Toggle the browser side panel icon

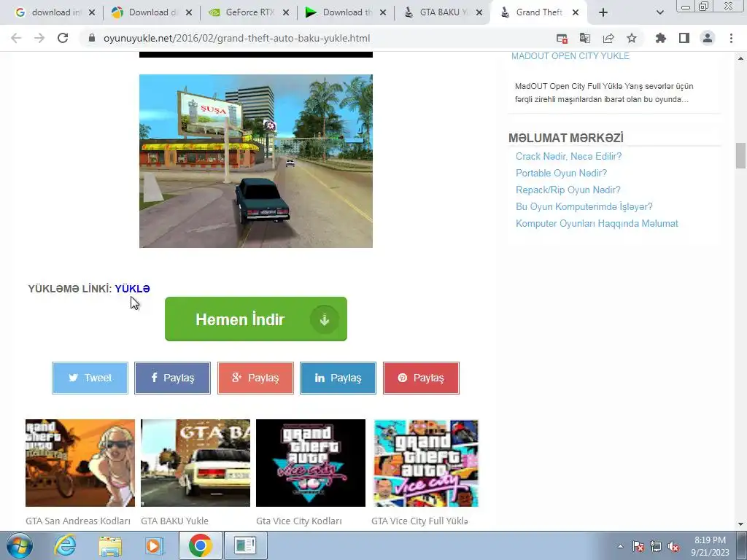click(x=684, y=38)
